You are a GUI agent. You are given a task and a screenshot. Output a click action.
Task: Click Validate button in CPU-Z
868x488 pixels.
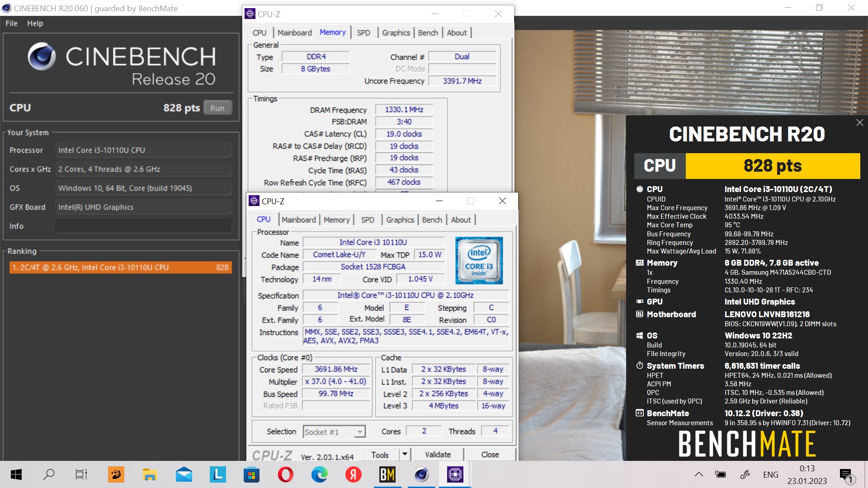[438, 455]
